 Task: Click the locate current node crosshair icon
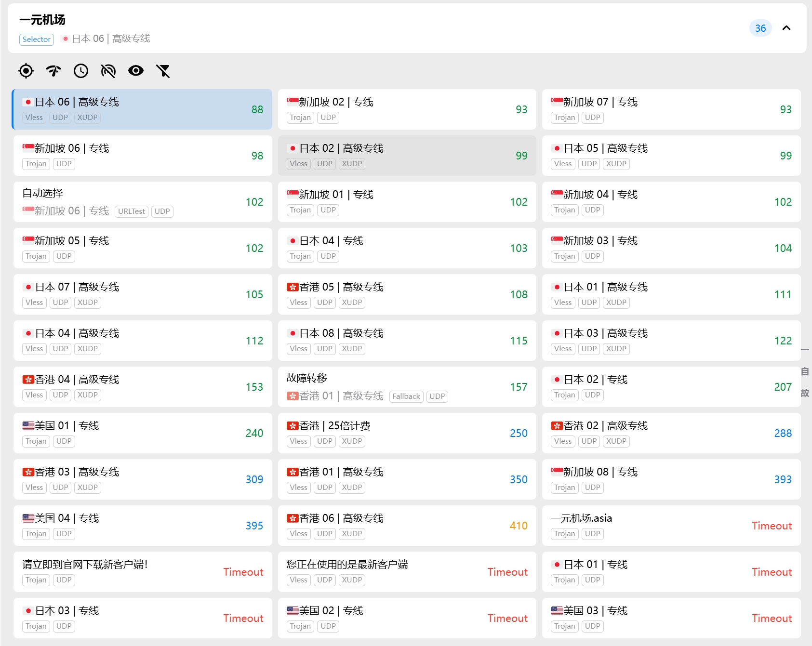pos(26,71)
